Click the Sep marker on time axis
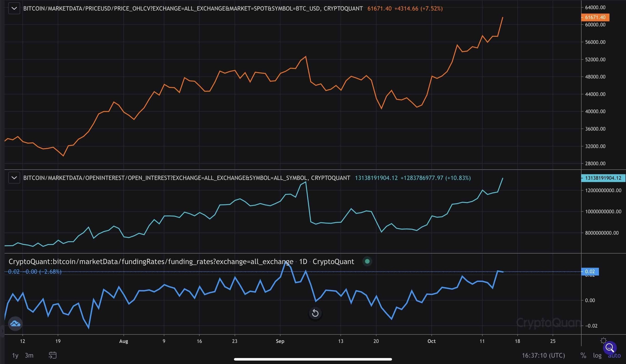Viewport: 626px width, 364px height. click(x=280, y=341)
